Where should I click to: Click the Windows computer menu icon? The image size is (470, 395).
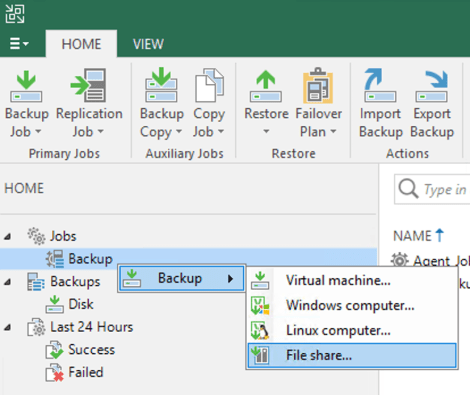pyautogui.click(x=260, y=306)
